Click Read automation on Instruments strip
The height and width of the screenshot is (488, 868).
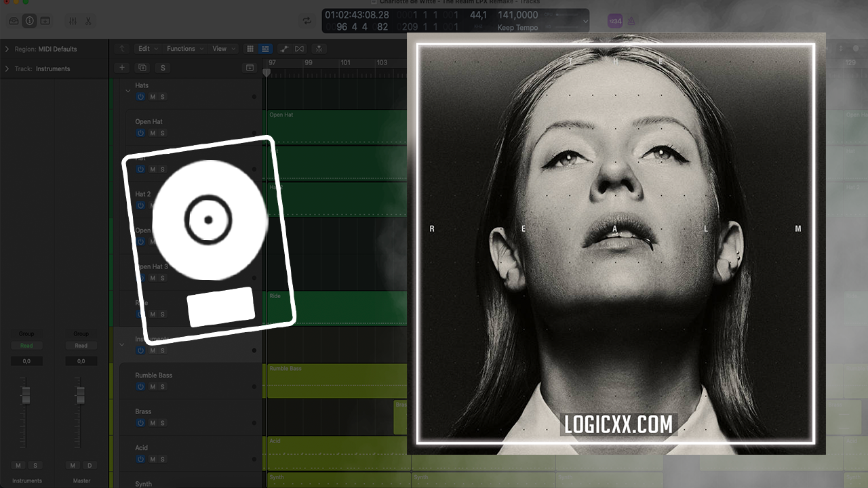pos(26,346)
